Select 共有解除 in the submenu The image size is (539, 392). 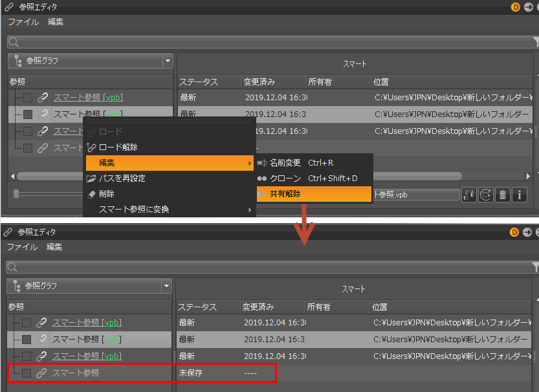pos(314,194)
